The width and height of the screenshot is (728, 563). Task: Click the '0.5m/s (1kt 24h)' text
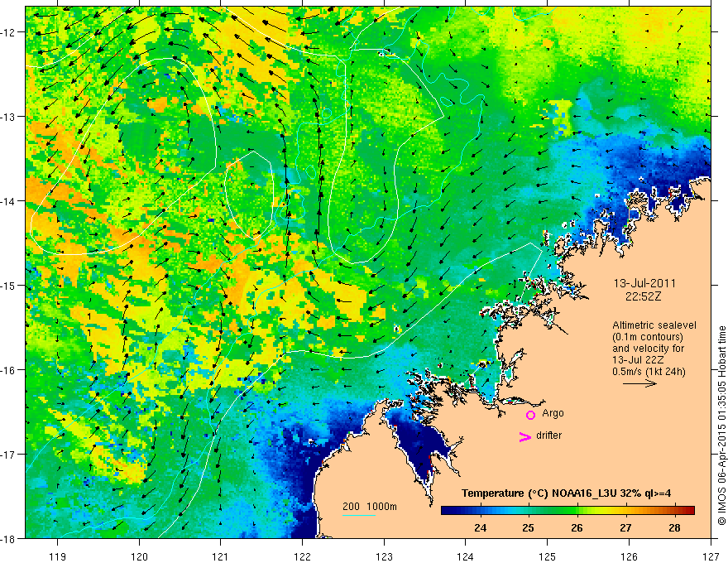pyautogui.click(x=649, y=371)
